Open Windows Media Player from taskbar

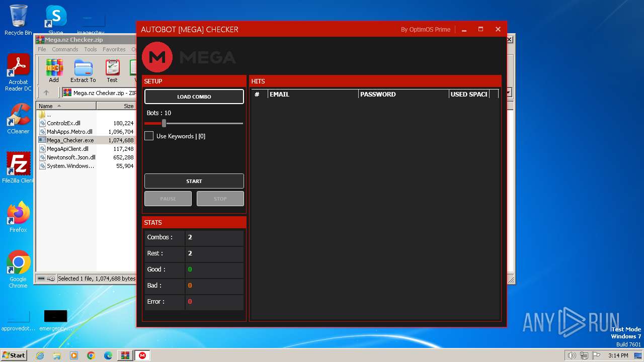point(74,355)
